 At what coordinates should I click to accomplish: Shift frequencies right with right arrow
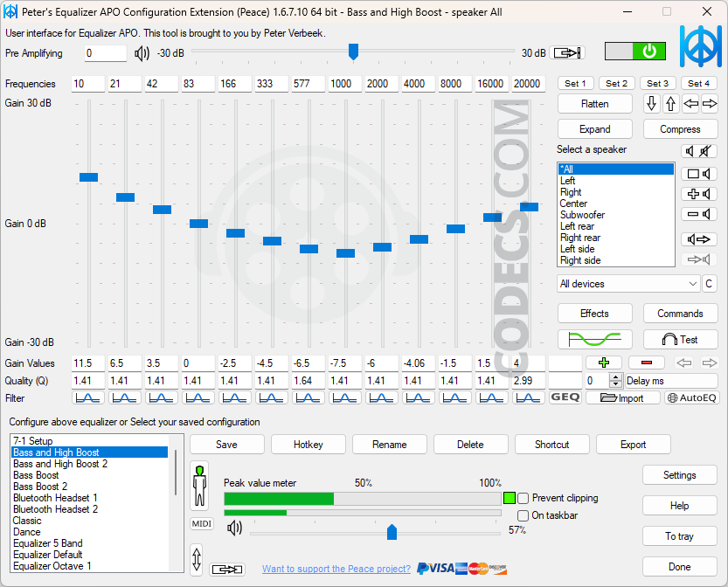[710, 103]
